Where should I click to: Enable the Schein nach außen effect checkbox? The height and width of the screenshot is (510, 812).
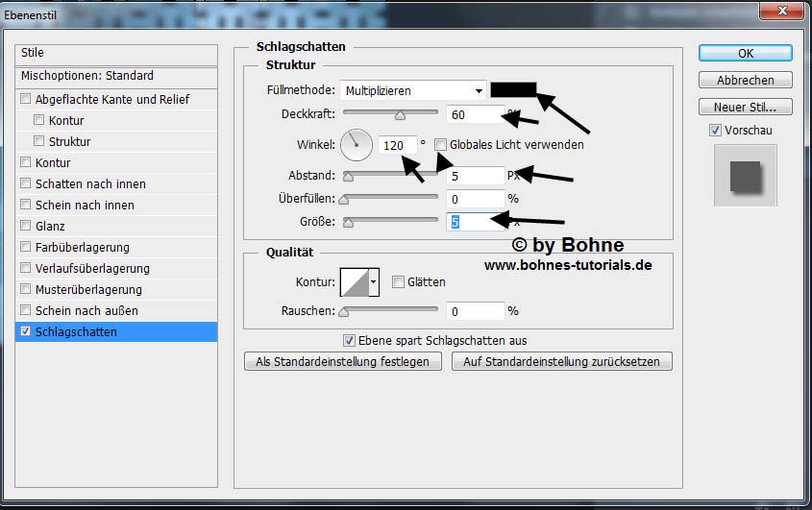click(x=26, y=310)
